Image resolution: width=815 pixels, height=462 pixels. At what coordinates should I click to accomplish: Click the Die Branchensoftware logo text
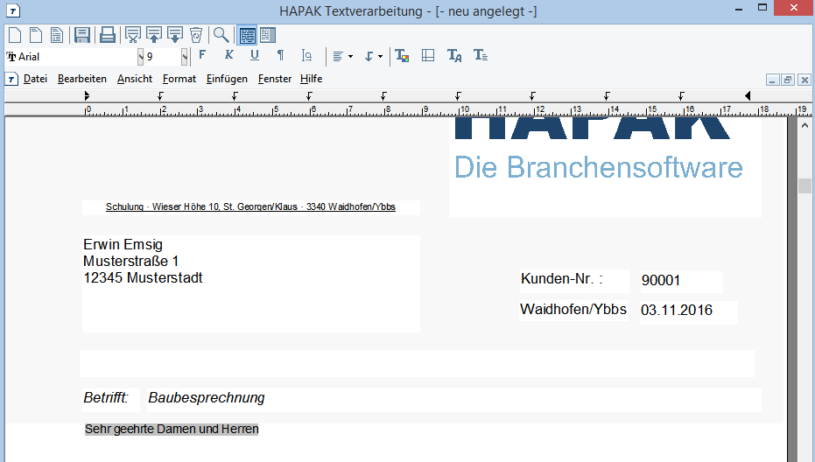599,167
